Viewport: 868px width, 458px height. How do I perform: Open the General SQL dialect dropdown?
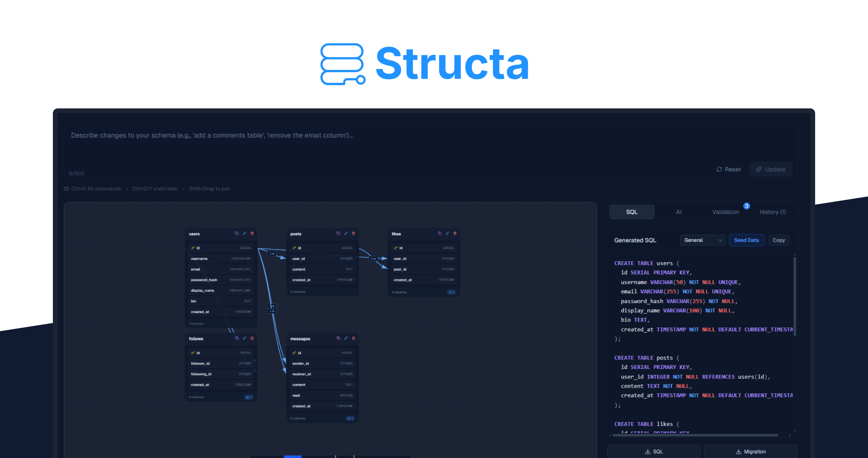pyautogui.click(x=702, y=240)
